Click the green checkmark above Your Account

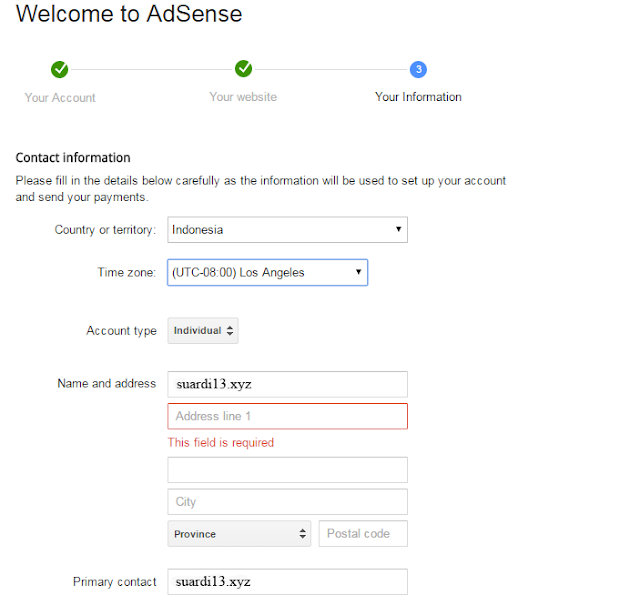[x=60, y=69]
